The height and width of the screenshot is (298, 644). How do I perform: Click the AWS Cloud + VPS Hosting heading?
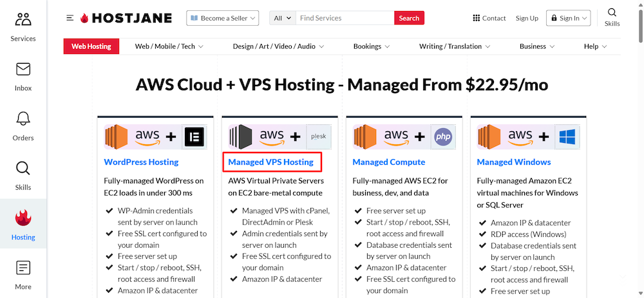pyautogui.click(x=342, y=85)
